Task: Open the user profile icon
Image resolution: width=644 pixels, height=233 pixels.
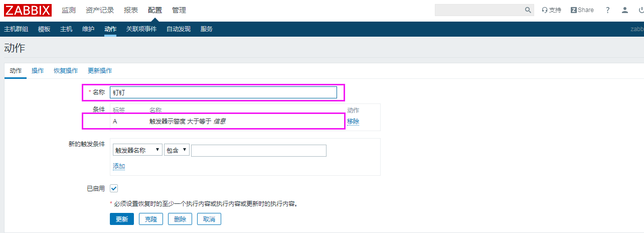Action: point(624,10)
